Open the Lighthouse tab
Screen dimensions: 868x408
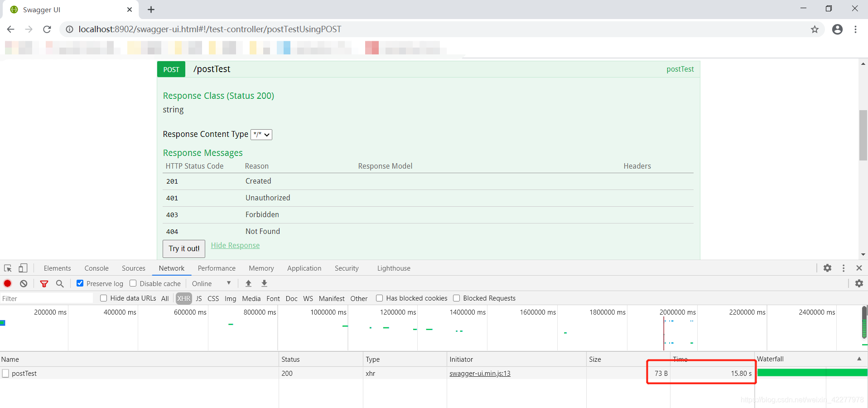pyautogui.click(x=394, y=268)
